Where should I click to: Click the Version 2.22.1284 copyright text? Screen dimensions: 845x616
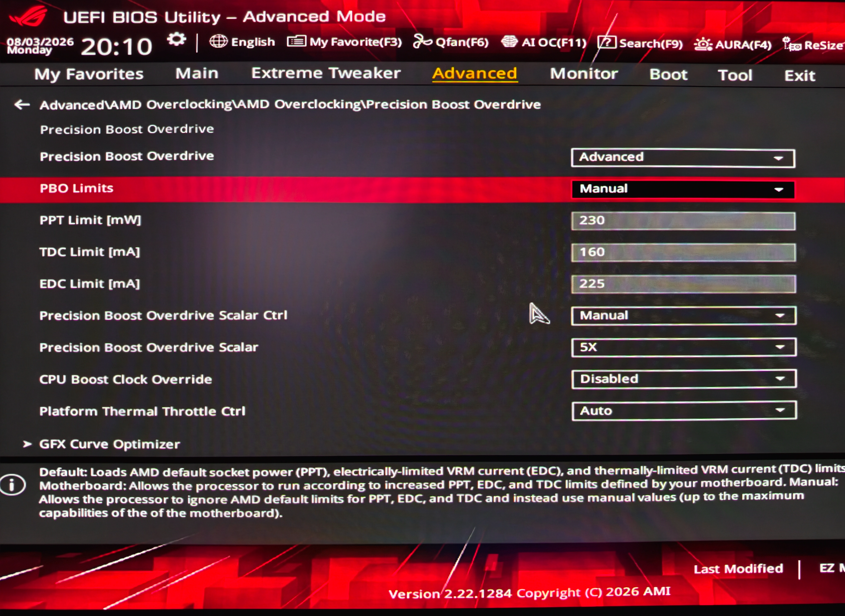click(x=530, y=593)
